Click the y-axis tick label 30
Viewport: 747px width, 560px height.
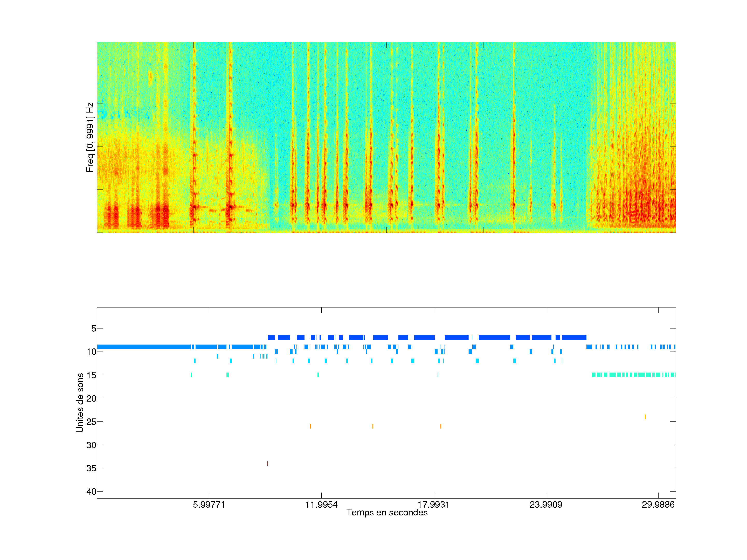pyautogui.click(x=91, y=445)
